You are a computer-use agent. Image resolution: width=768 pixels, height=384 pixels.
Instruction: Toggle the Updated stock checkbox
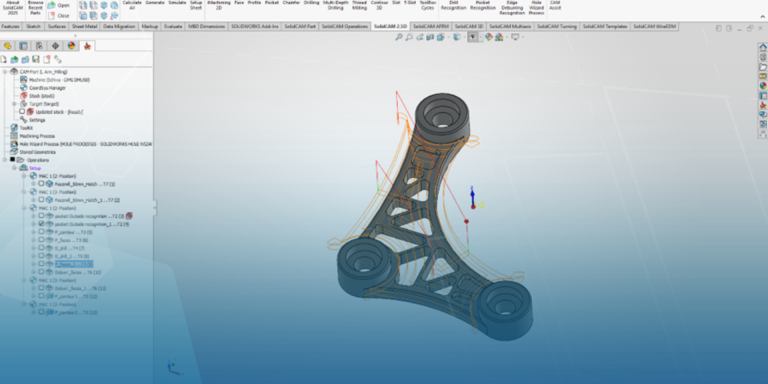[22, 112]
